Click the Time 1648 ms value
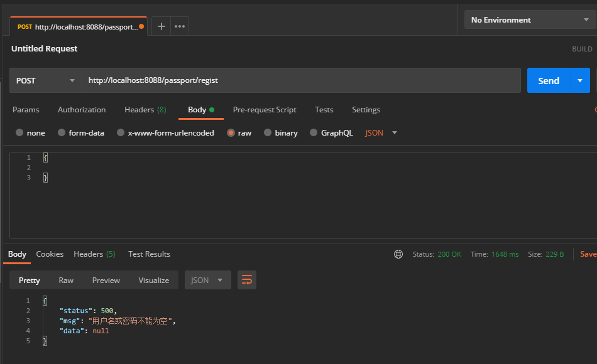Screen dimensions: 597x364 (505, 254)
